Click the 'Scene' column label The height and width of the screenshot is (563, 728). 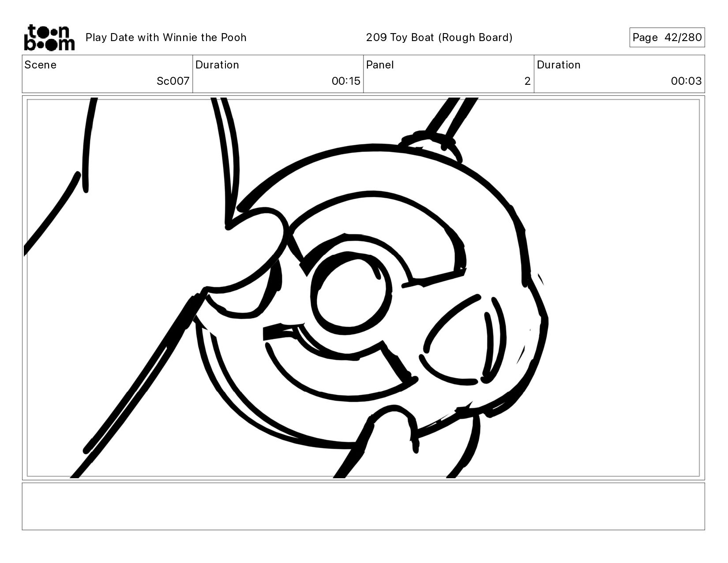tap(41, 65)
